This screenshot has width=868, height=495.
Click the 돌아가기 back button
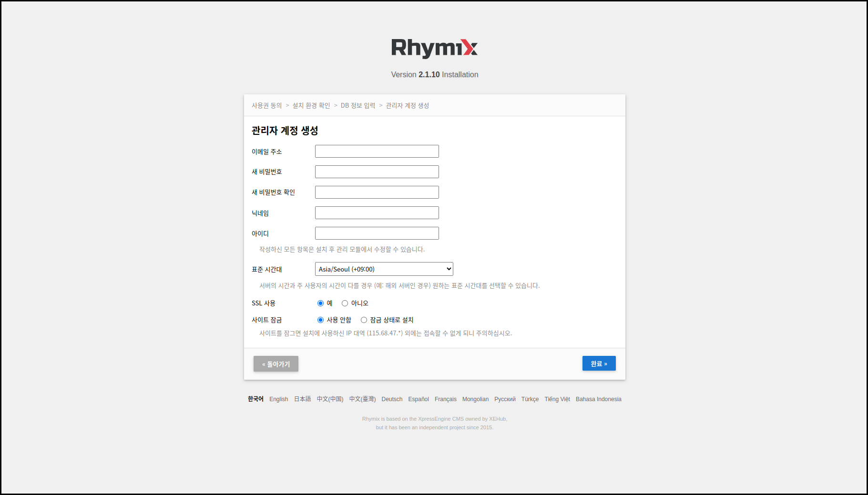click(x=276, y=364)
